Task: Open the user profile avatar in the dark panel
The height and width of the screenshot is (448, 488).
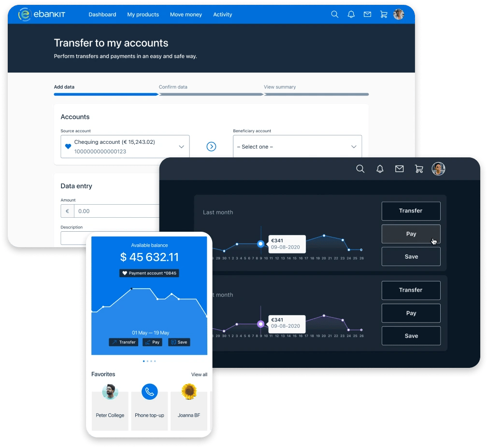Action: coord(438,168)
